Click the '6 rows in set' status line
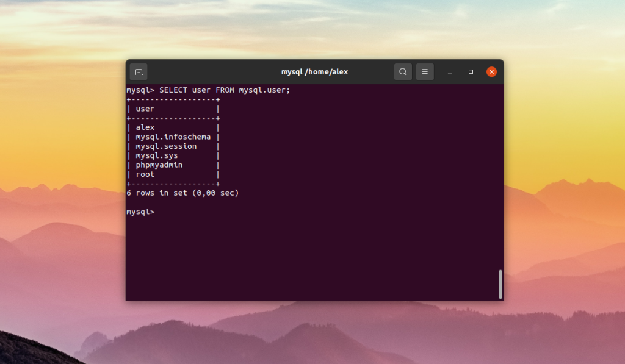Image resolution: width=625 pixels, height=364 pixels. tap(182, 193)
